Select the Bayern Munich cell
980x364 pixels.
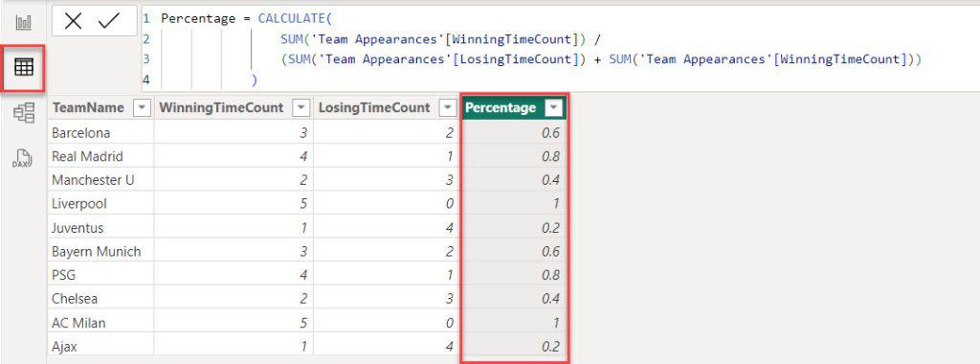point(100,251)
